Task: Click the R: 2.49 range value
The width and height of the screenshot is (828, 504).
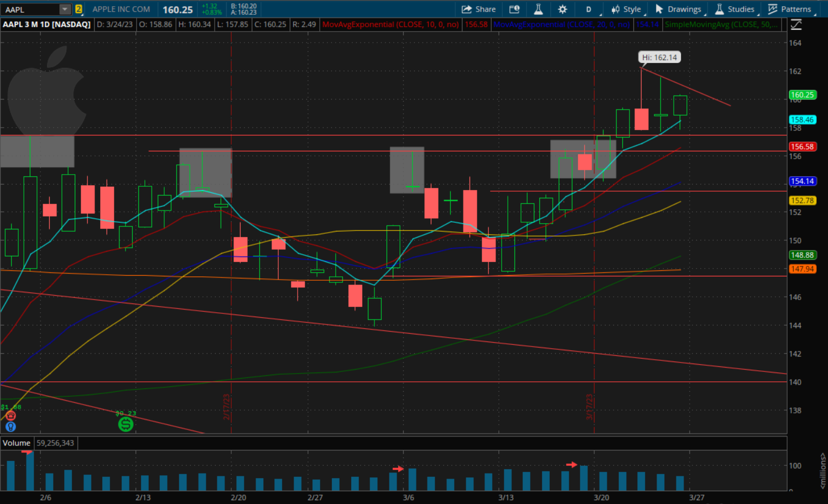Action: pos(304,24)
